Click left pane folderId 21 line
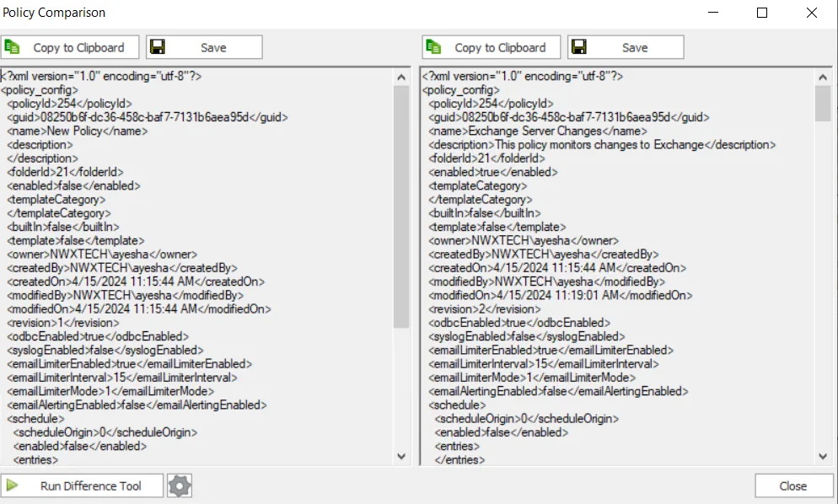This screenshot has width=838, height=504. [x=65, y=172]
